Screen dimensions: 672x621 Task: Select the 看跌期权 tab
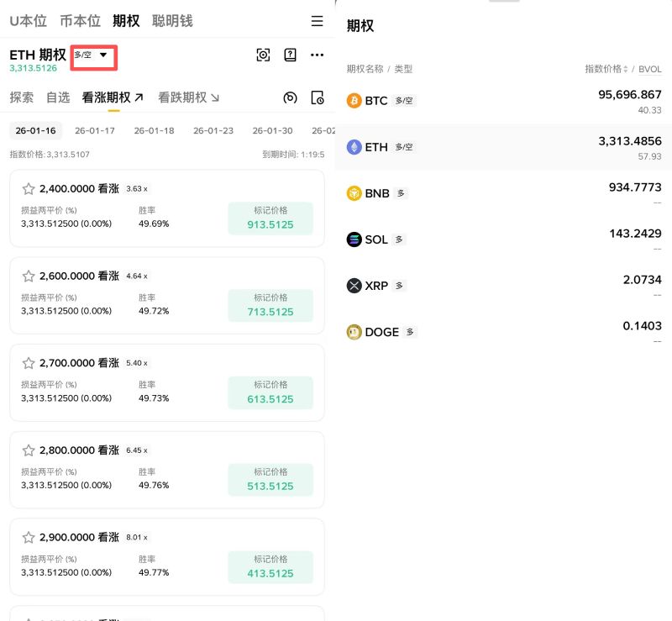(x=188, y=97)
